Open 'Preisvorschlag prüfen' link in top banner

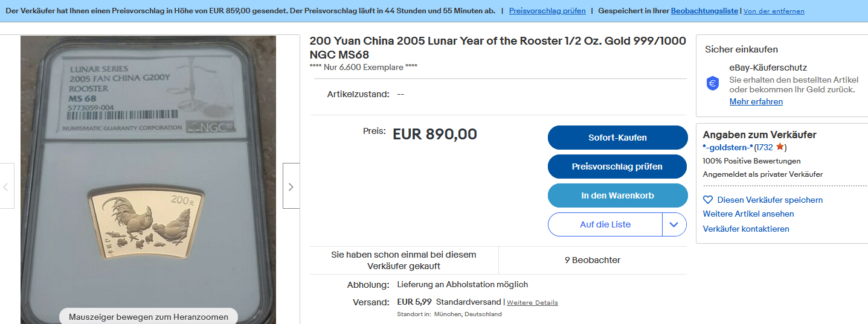tap(547, 11)
